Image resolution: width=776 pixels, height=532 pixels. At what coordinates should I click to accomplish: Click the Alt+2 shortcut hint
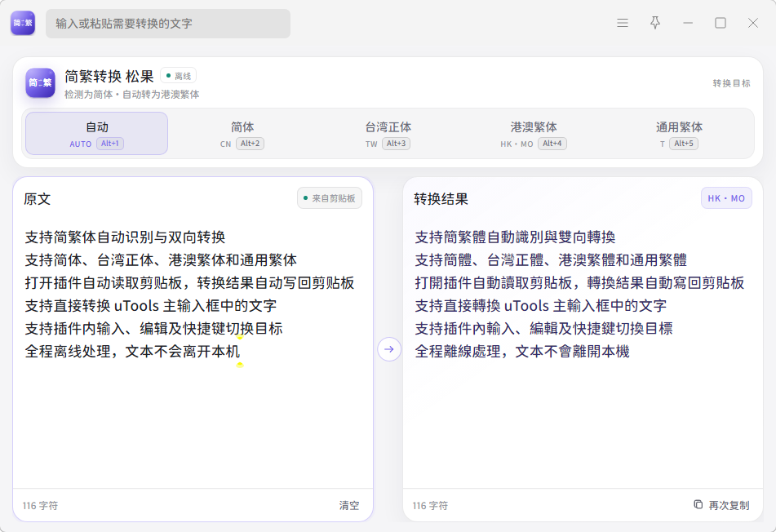point(250,144)
